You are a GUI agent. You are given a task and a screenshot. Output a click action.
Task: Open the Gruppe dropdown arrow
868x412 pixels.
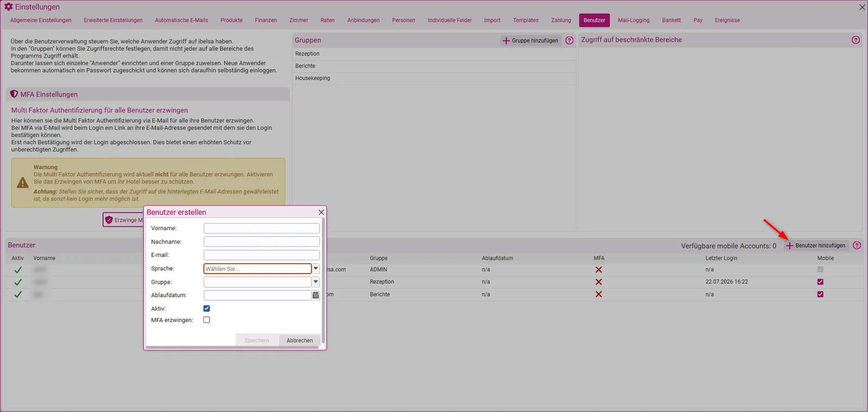[316, 282]
